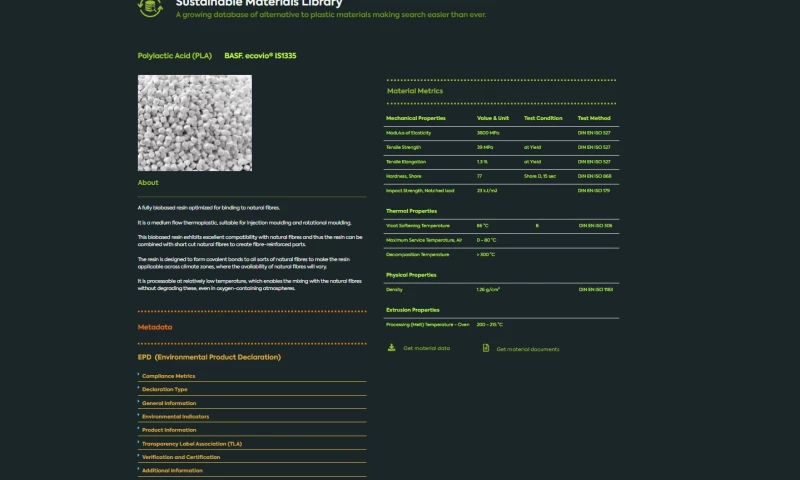This screenshot has width=800, height=480.
Task: Click the Thermal Properties subheading
Action: 411,211
